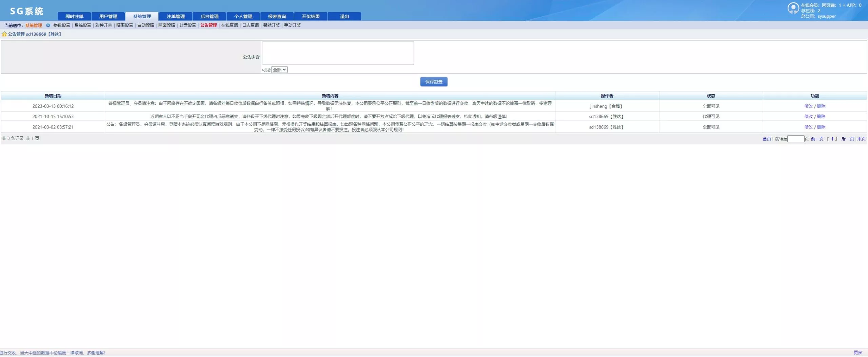Open the 开奖结果 menu
The image size is (868, 357).
(x=311, y=16)
